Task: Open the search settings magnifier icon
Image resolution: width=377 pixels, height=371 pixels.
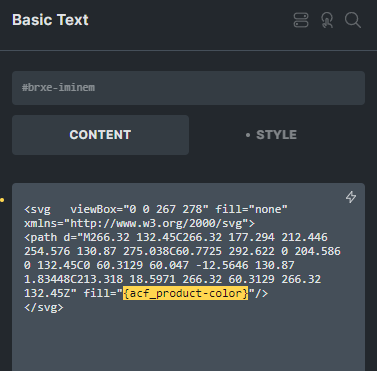Action: (353, 20)
